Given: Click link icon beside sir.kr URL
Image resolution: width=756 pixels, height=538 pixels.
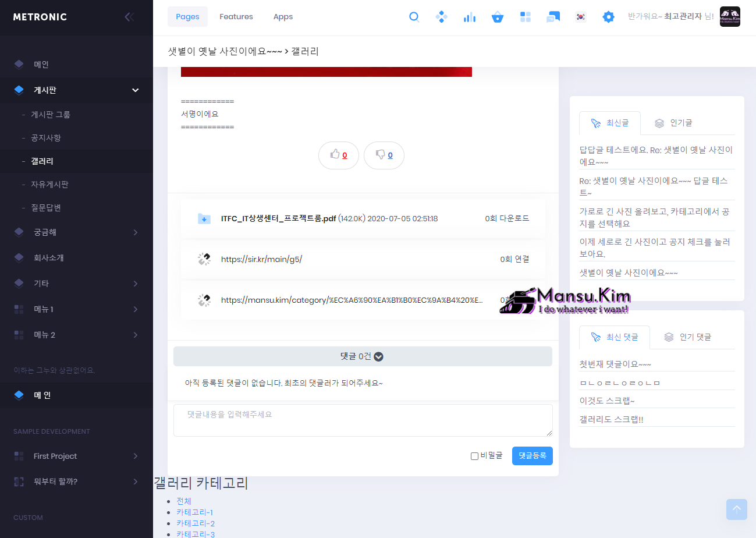Looking at the screenshot, I should point(204,259).
